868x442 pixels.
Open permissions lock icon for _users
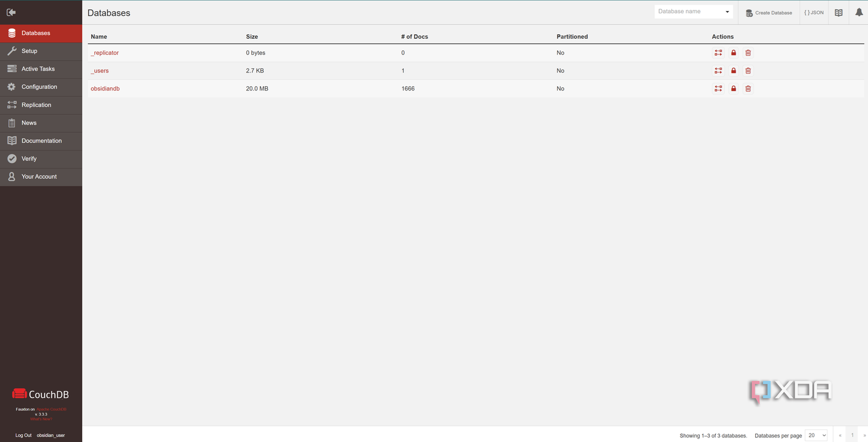(734, 71)
